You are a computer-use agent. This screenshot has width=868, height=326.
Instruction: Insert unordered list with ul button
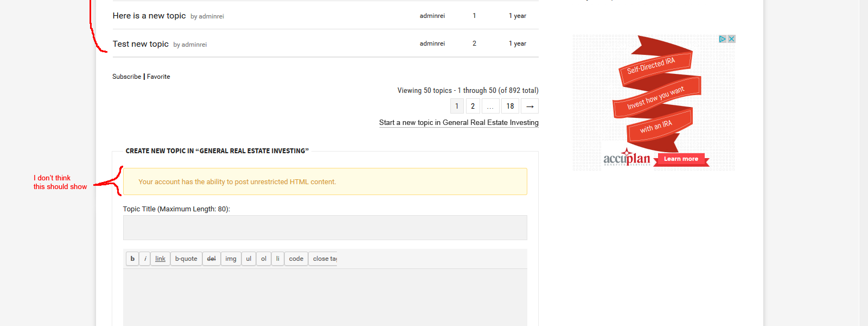pyautogui.click(x=249, y=259)
